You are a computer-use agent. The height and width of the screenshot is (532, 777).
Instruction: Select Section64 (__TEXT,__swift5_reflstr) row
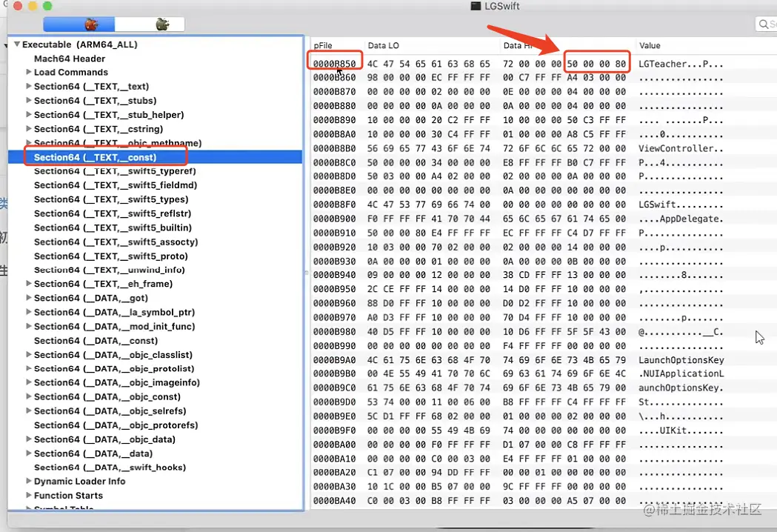point(155,213)
